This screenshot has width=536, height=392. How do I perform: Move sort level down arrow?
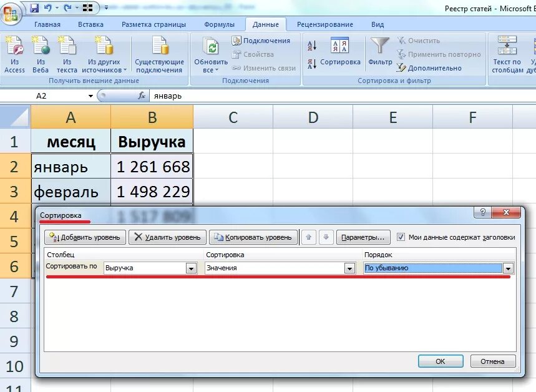(326, 237)
